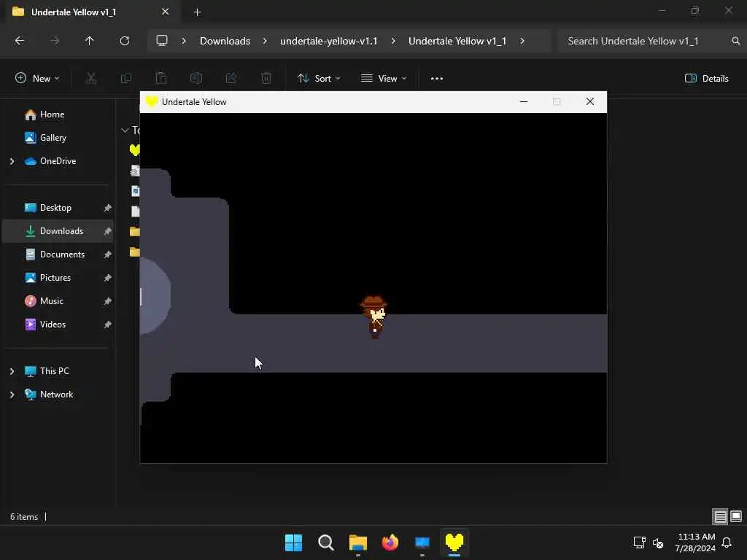Close the Undertale Yellow game window
747x560 pixels.
point(590,102)
